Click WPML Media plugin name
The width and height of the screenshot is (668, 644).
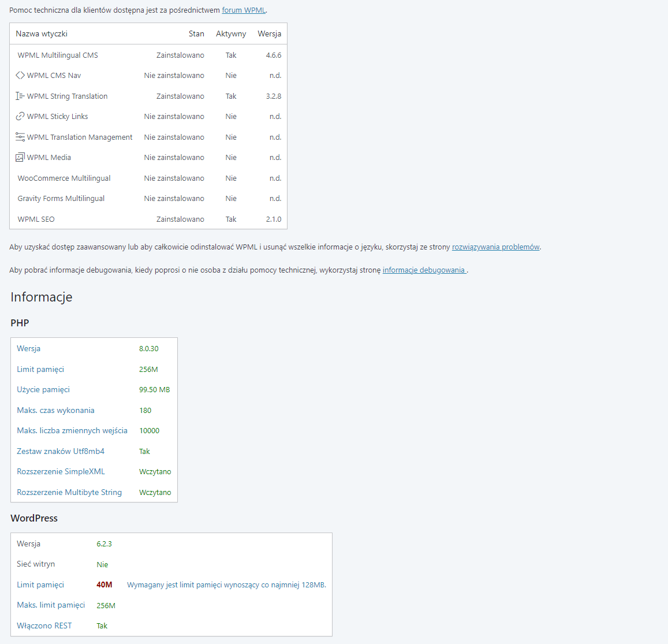(x=48, y=157)
